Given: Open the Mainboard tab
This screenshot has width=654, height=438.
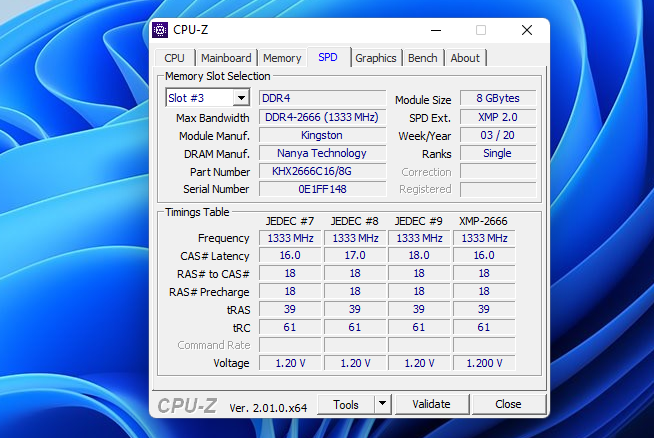Looking at the screenshot, I should pos(226,58).
